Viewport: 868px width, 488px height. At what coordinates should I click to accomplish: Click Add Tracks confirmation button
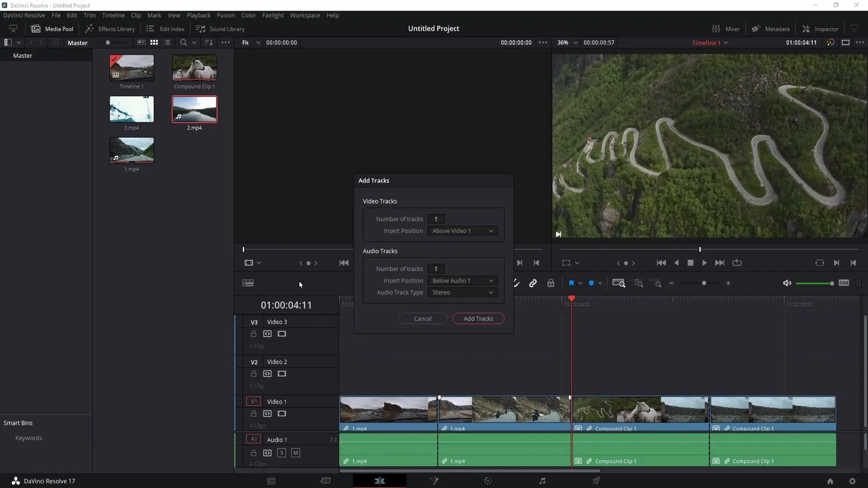477,318
